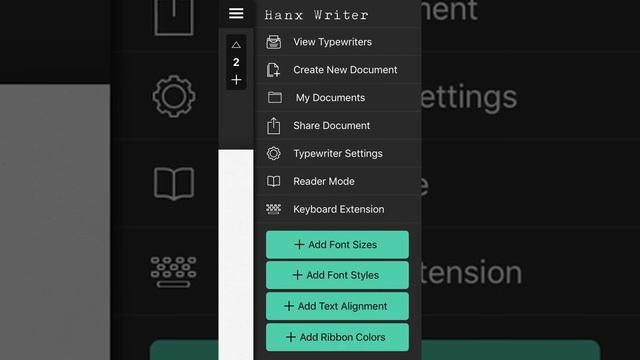Click the share icon beside Share Document
Screen dimensions: 640x360
click(x=273, y=125)
